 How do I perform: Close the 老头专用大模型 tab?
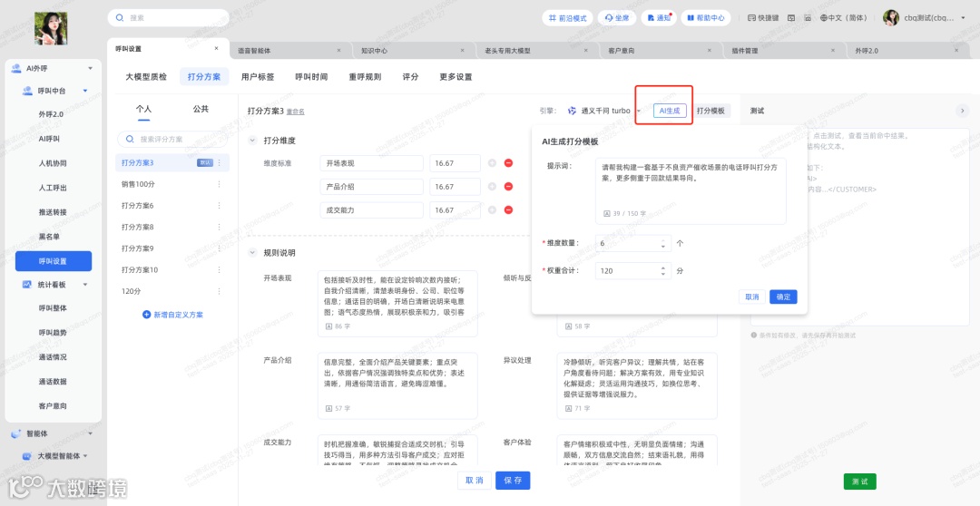coord(585,50)
